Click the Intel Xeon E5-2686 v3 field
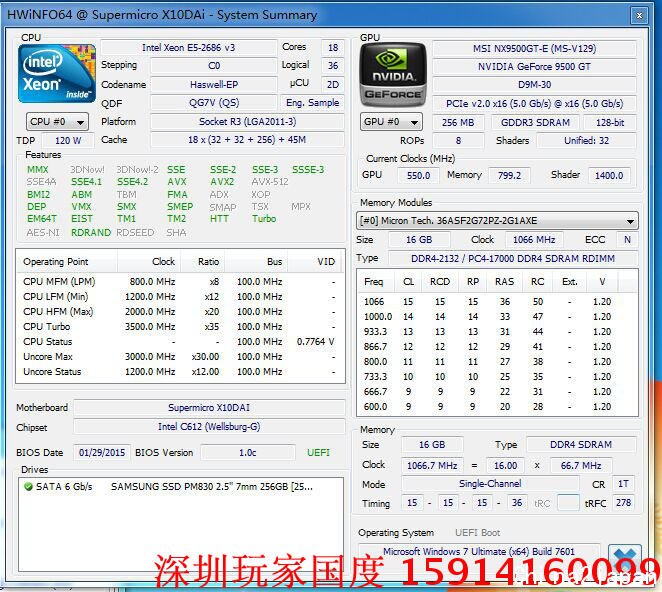Screen dimensions: 662x592 [188, 48]
